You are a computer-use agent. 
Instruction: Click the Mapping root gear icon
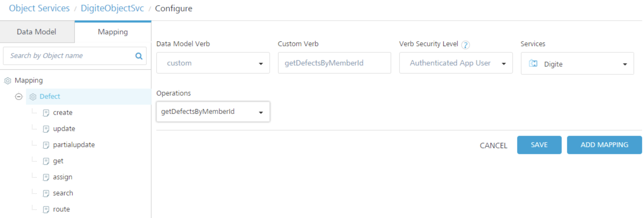pos(8,81)
